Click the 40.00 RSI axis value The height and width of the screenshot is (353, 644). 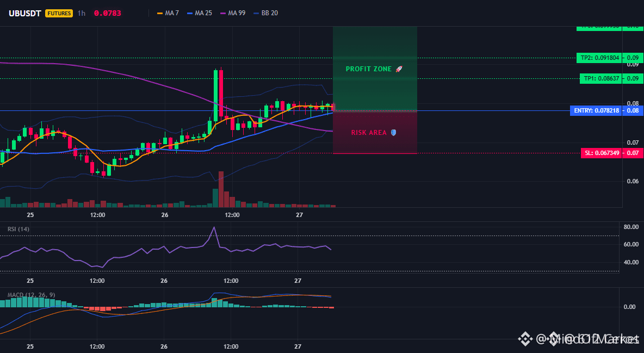click(631, 262)
